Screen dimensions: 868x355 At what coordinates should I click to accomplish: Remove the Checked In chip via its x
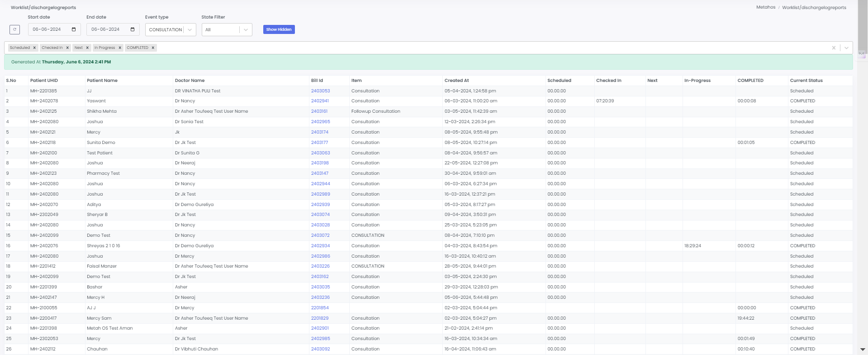tap(67, 48)
